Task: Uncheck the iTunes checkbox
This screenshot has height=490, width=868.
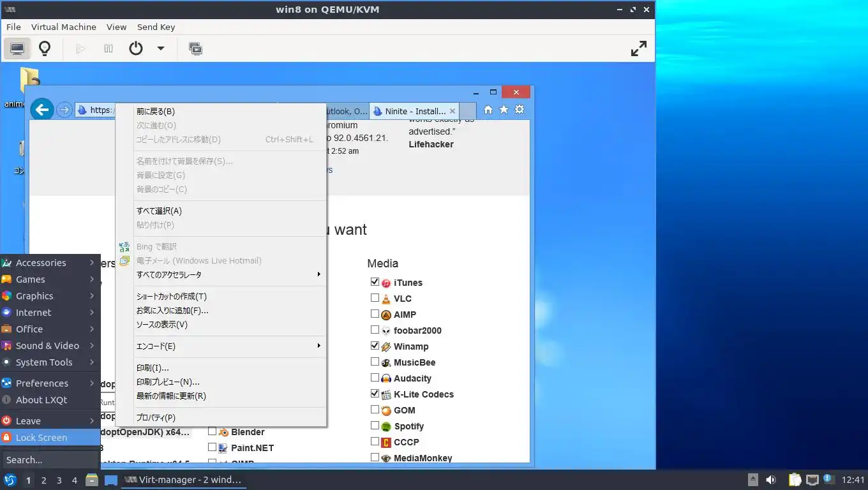Action: (x=375, y=281)
